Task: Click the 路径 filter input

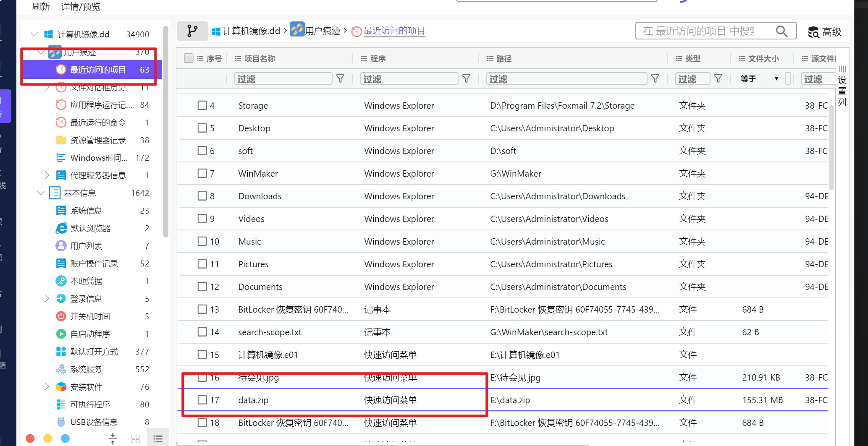Action: [566, 79]
